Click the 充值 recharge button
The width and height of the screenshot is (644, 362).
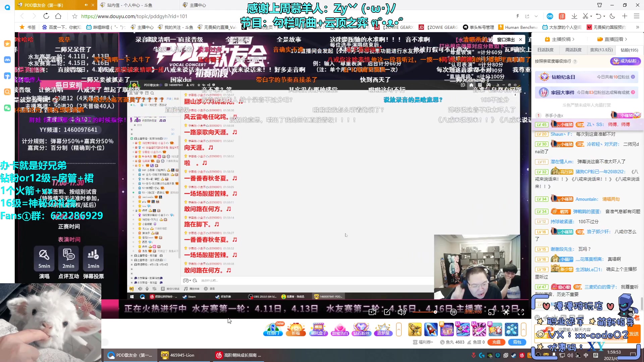click(x=496, y=342)
